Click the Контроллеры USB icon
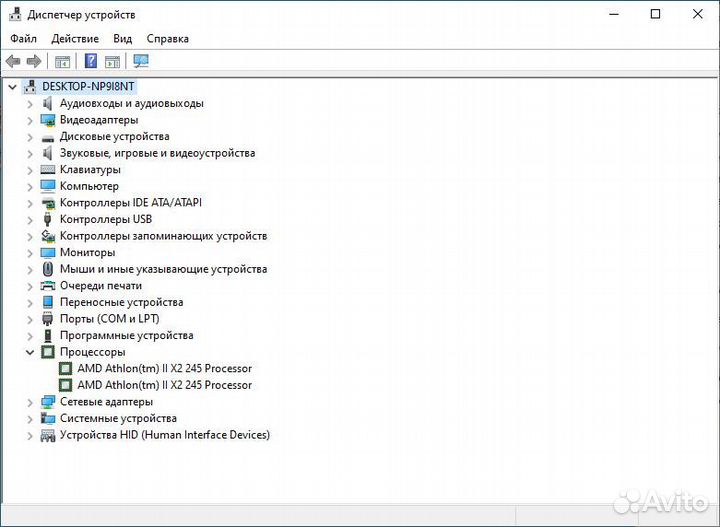Image resolution: width=720 pixels, height=527 pixels. pyautogui.click(x=48, y=219)
